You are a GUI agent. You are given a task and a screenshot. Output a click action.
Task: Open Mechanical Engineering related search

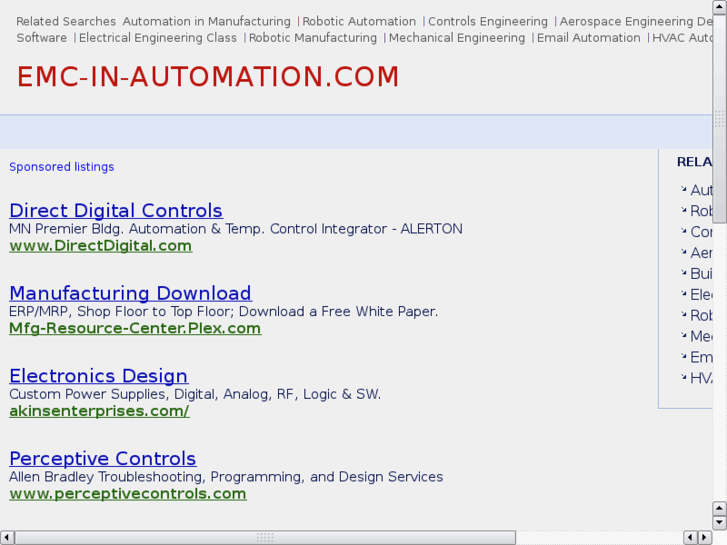pos(457,38)
